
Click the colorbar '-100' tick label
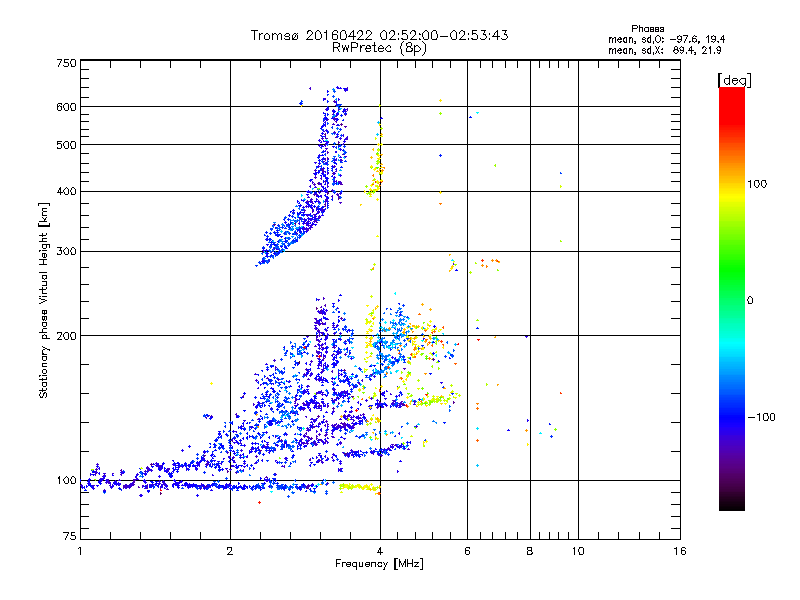point(762,417)
